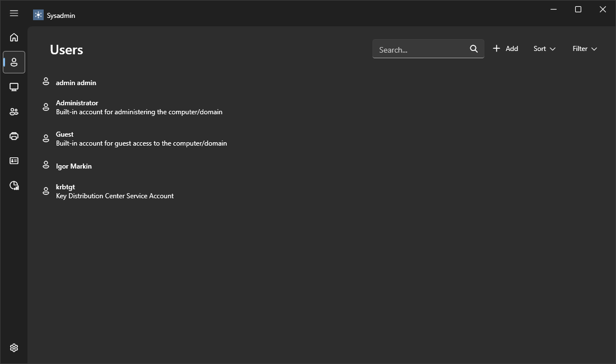Go to the Home page in sidebar
Image resolution: width=616 pixels, height=364 pixels.
pos(14,38)
